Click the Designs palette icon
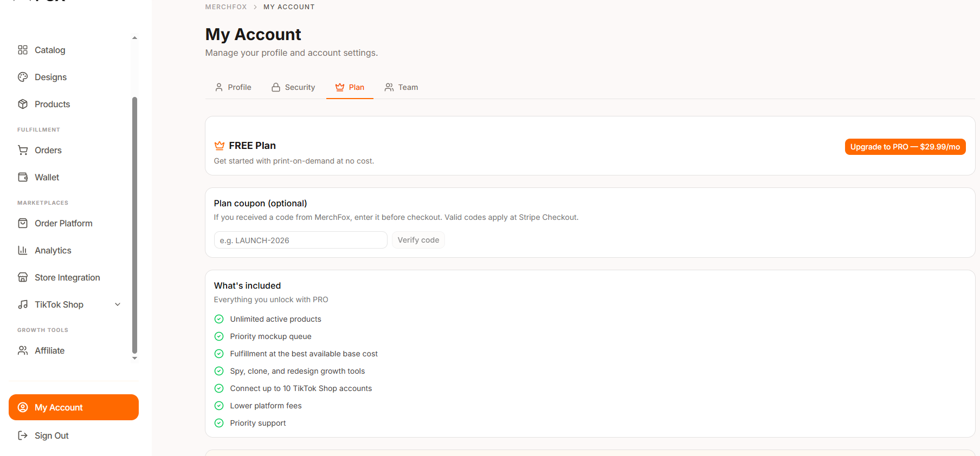 23,77
